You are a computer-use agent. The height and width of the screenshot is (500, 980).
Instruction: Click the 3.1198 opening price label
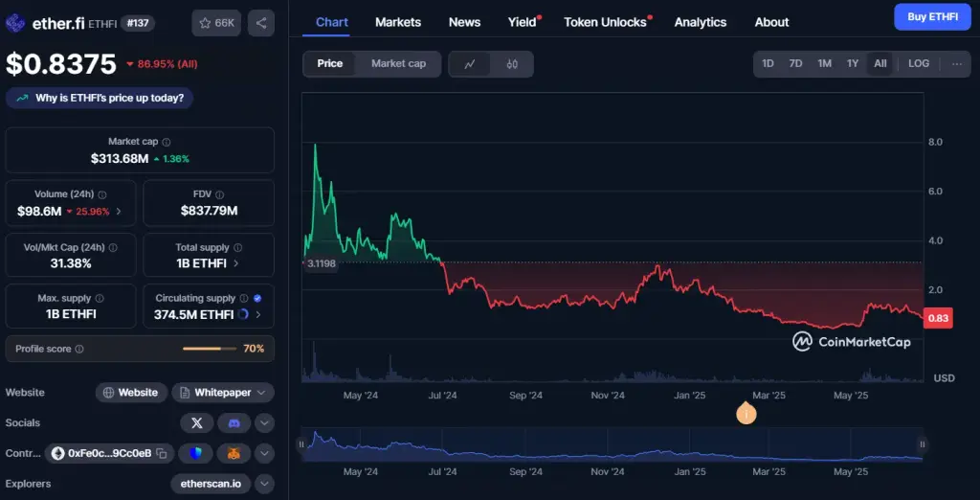coord(322,263)
